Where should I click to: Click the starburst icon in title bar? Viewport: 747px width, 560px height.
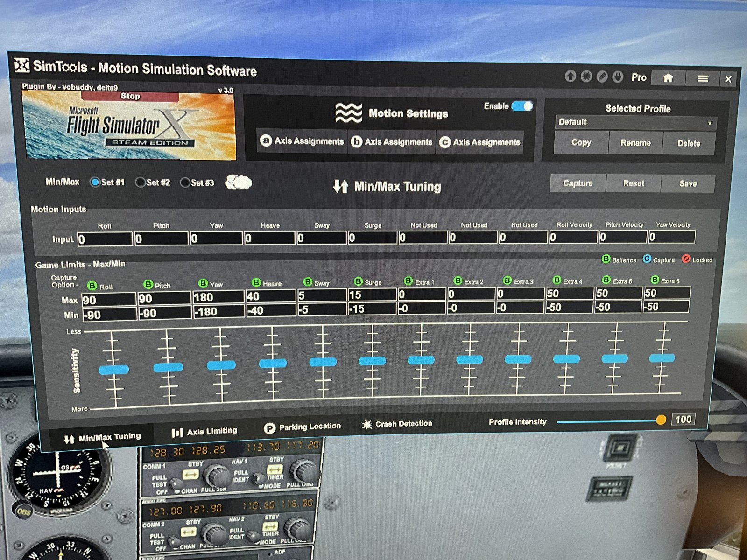[x=586, y=77]
